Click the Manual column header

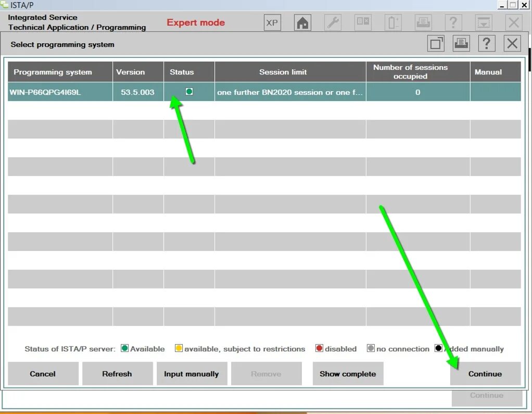[x=496, y=71]
